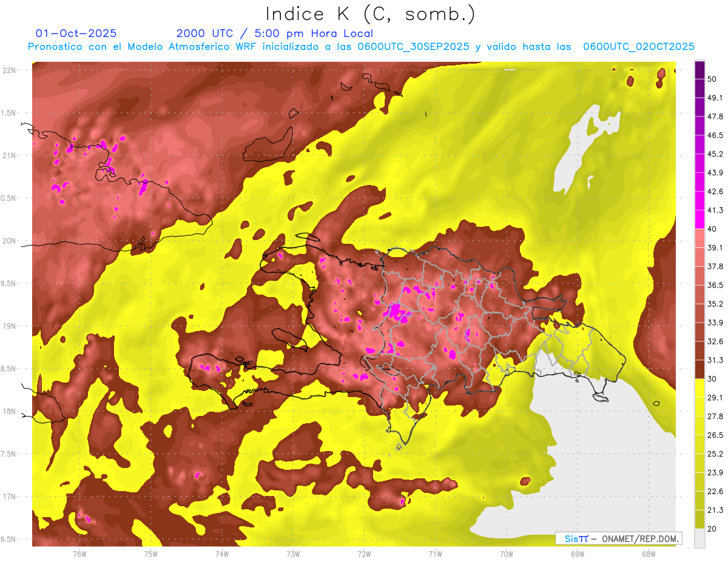The height and width of the screenshot is (562, 728).
Task: Click the valid-until time 0600UTC_02OCT2025
Action: coord(638,47)
